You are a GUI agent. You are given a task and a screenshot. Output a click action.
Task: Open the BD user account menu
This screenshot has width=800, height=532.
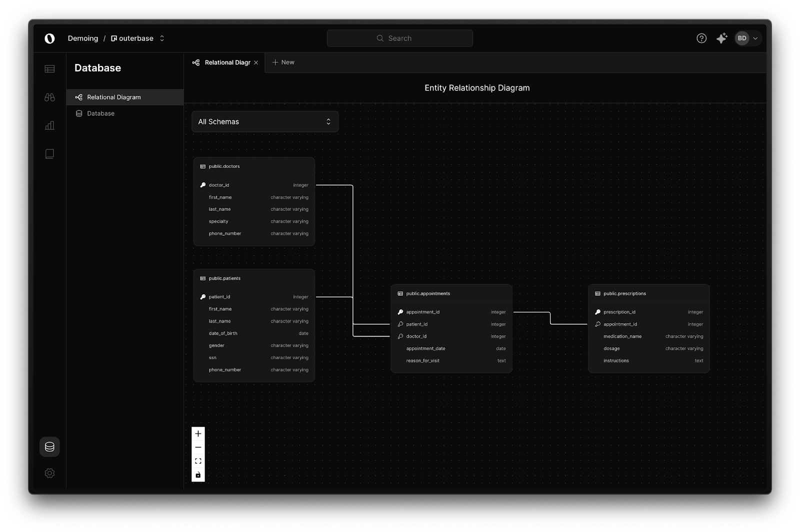click(747, 38)
